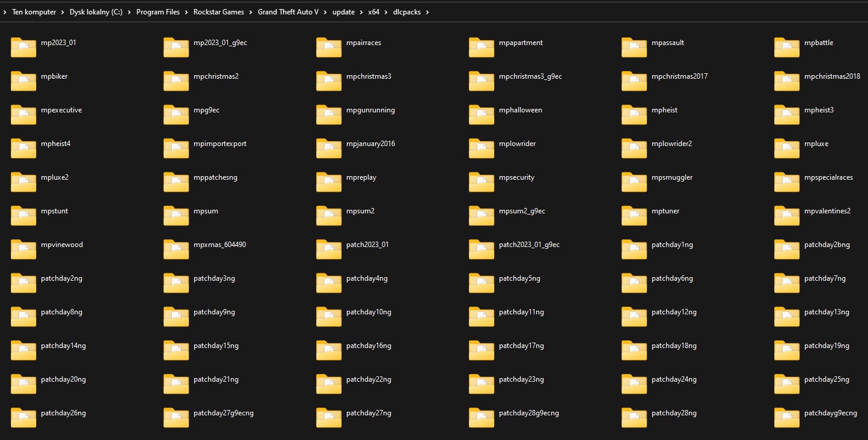Expand chevron before Ten komputer breadcrumb
The image size is (868, 440).
5,12
